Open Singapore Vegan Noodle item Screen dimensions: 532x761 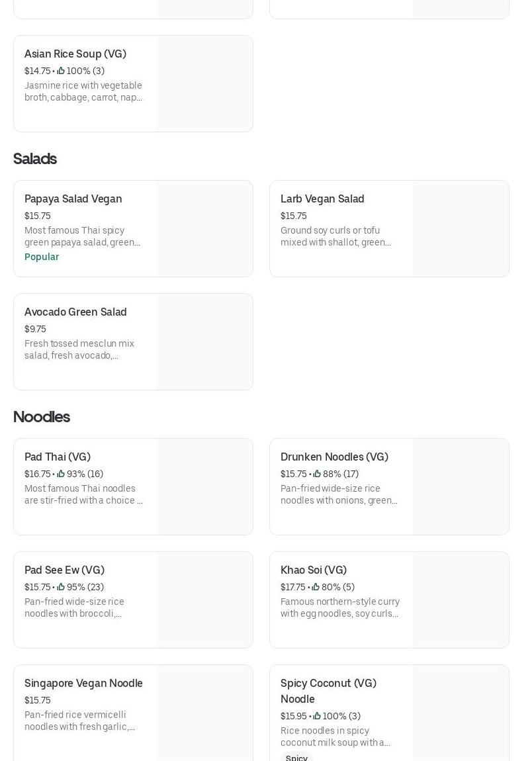[83, 683]
